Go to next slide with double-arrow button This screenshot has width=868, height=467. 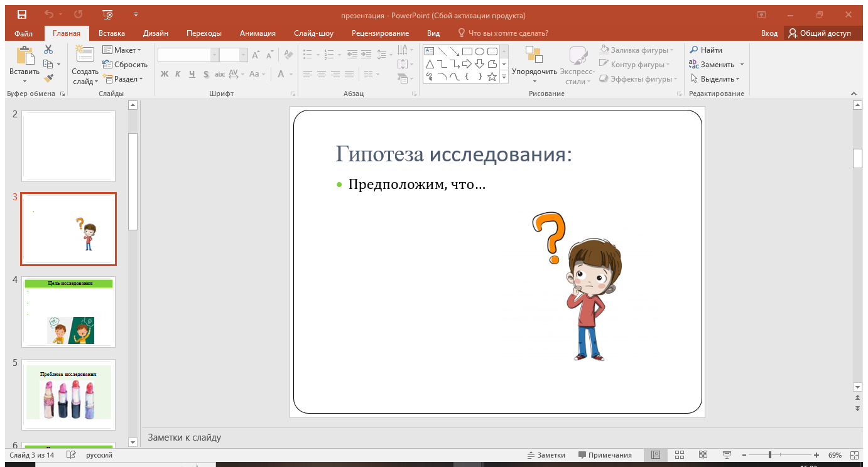[857, 408]
